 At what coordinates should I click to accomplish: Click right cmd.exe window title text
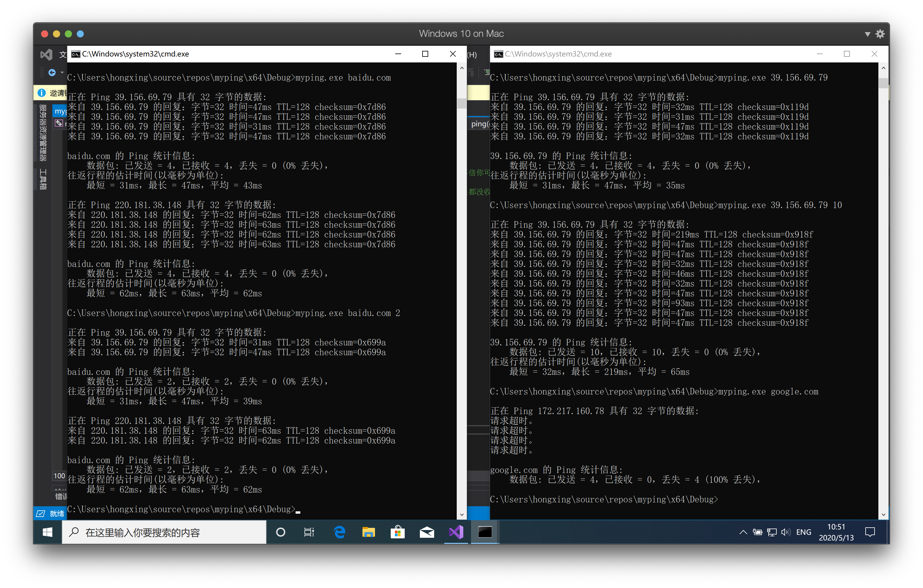coord(558,54)
